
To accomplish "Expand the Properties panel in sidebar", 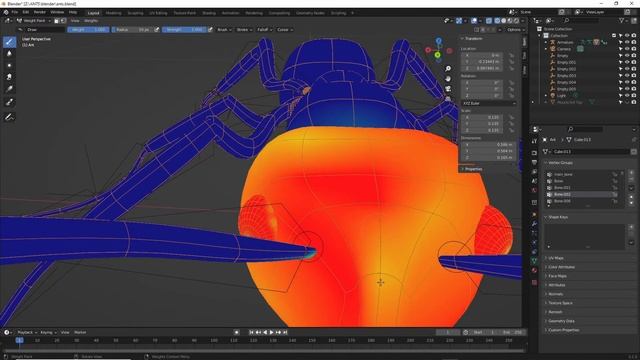I will (473, 169).
